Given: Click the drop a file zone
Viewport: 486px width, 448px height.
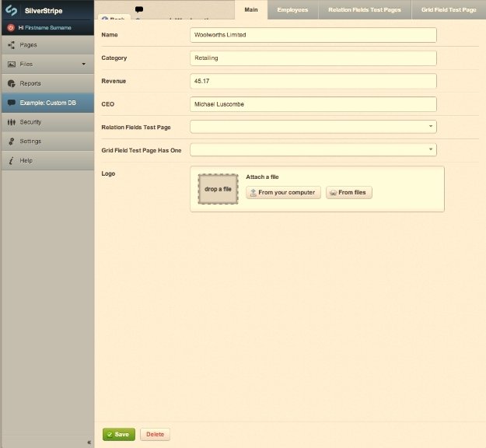Looking at the screenshot, I should [x=218, y=189].
